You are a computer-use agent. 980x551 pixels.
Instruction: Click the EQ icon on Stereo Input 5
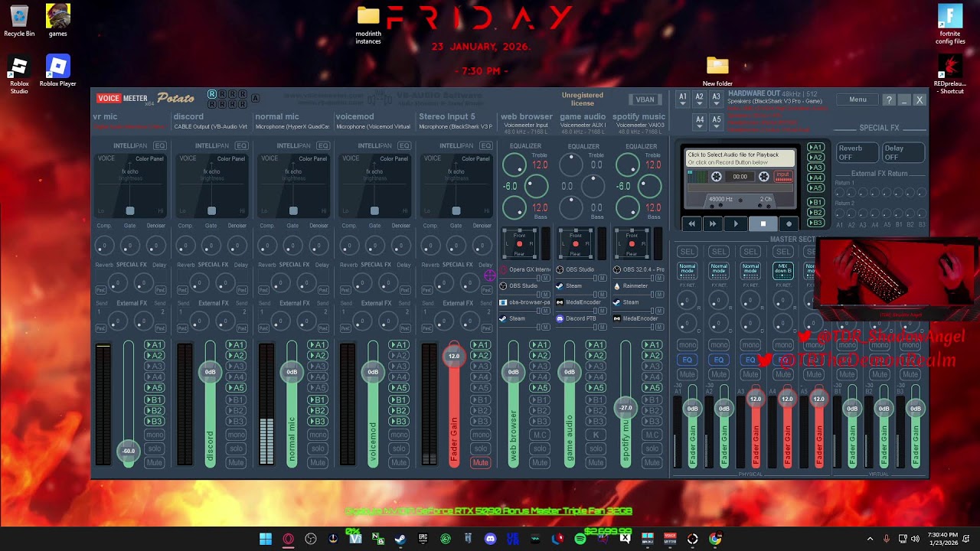click(486, 145)
